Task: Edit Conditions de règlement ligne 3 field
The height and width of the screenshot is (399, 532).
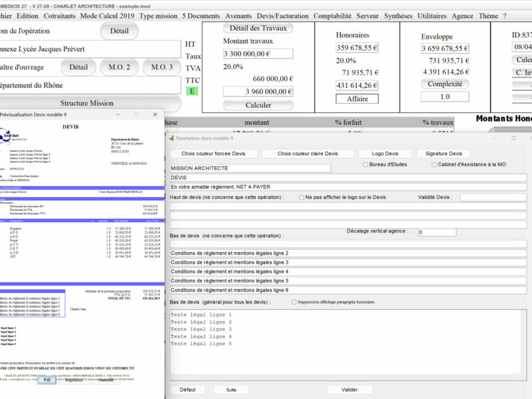Action: click(x=348, y=263)
